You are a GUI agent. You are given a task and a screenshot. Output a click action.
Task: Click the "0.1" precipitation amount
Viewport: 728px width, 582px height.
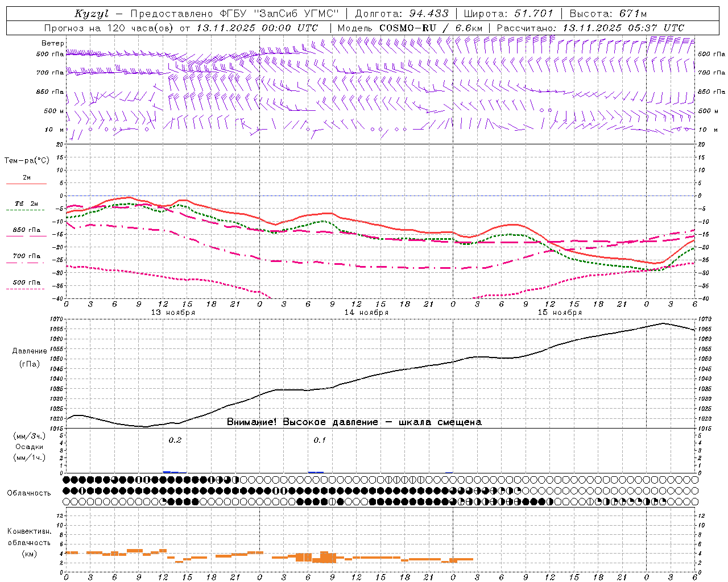click(x=320, y=440)
